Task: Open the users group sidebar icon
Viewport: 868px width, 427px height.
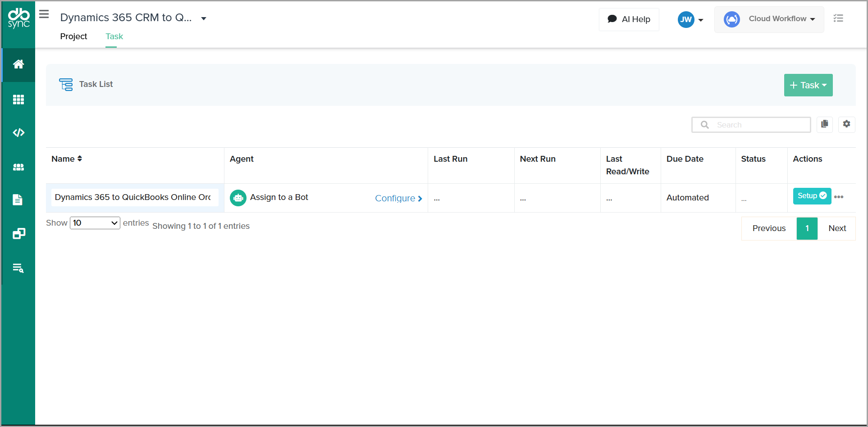Action: (18, 167)
